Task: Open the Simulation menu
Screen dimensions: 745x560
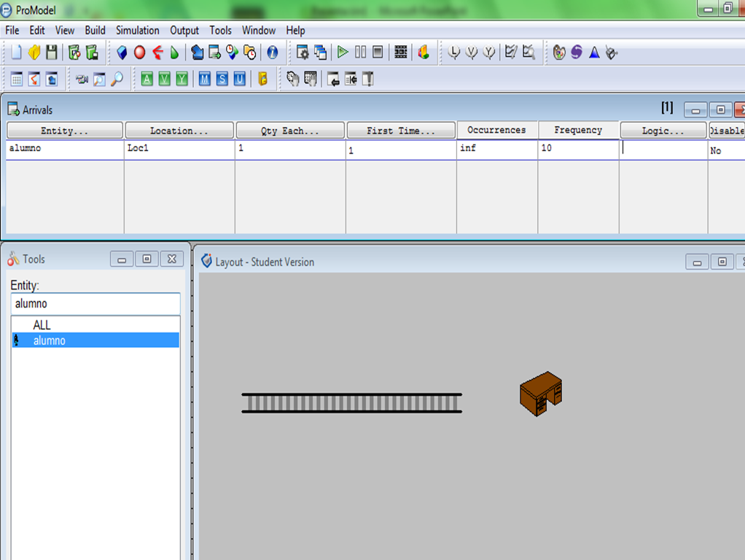Action: [137, 31]
